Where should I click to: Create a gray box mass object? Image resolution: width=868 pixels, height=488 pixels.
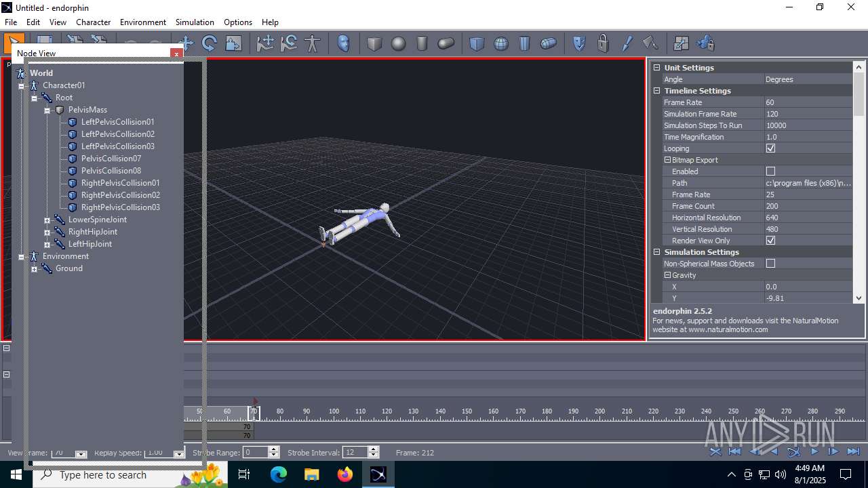tap(375, 43)
